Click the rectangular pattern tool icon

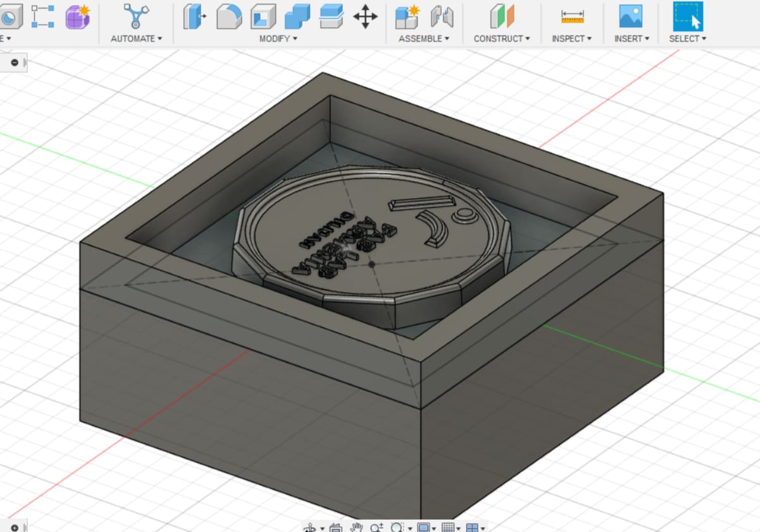point(42,16)
